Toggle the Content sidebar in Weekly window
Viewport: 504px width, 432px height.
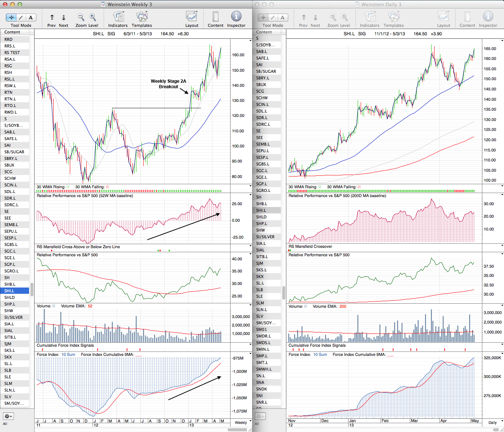coord(215,17)
